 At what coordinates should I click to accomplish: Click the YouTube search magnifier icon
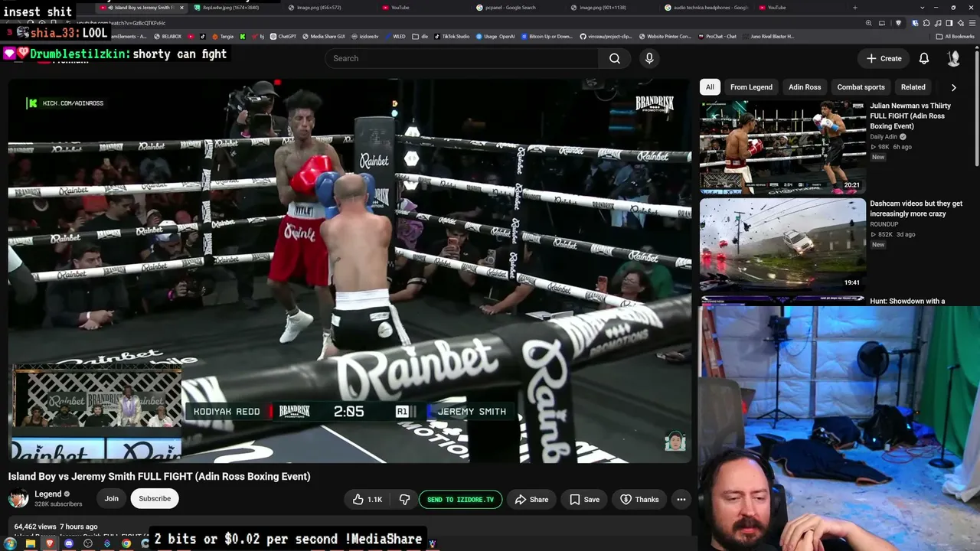[615, 58]
